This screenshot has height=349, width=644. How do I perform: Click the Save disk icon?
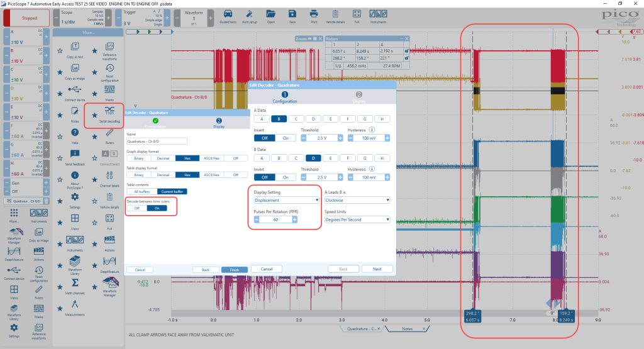tap(292, 16)
